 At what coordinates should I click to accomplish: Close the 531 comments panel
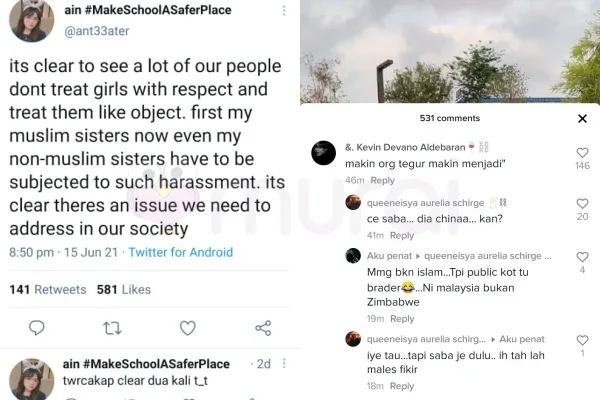coord(583,118)
